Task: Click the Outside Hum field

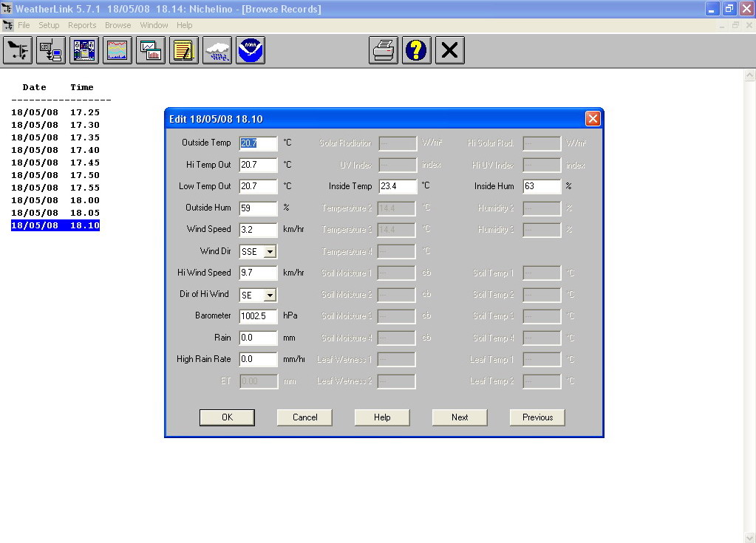Action: [x=259, y=208]
